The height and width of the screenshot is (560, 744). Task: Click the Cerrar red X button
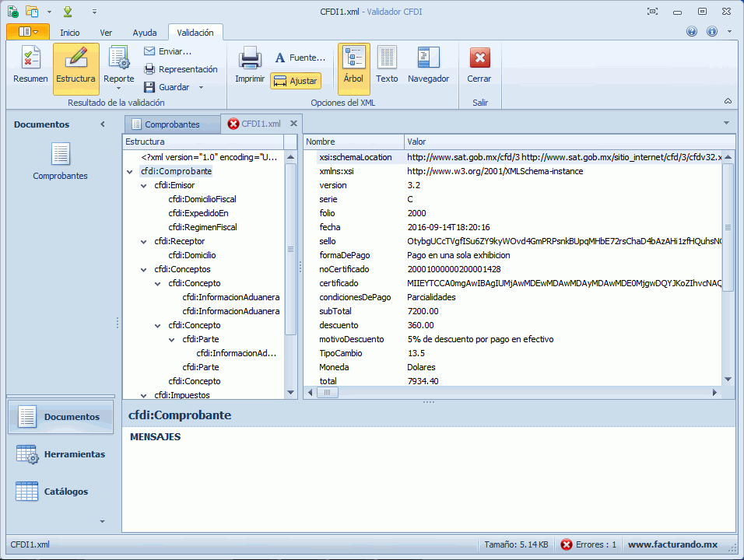(479, 66)
